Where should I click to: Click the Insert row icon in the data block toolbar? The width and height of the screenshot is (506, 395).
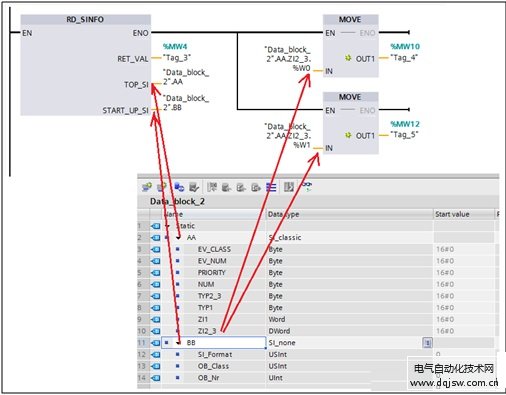pyautogui.click(x=147, y=187)
